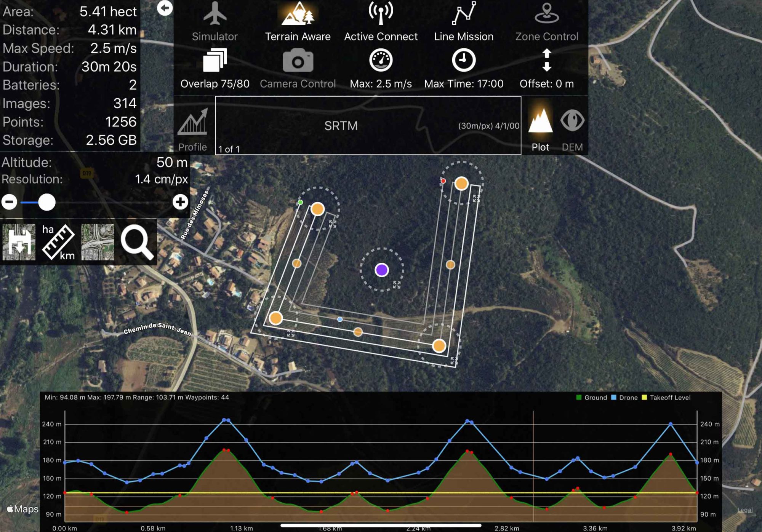762x532 pixels.
Task: Click the Profile chart icon
Action: 193,122
